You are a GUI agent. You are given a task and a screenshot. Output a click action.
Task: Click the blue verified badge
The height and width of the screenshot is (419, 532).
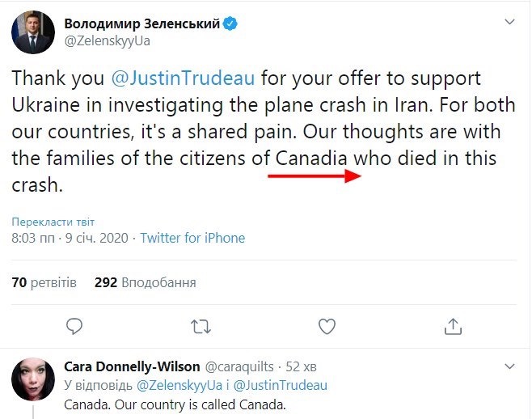click(230, 23)
